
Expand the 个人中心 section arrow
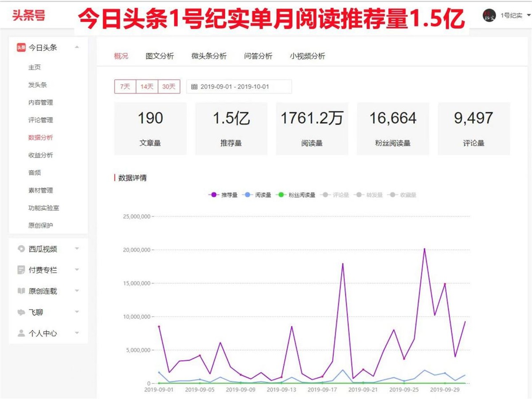click(x=77, y=333)
